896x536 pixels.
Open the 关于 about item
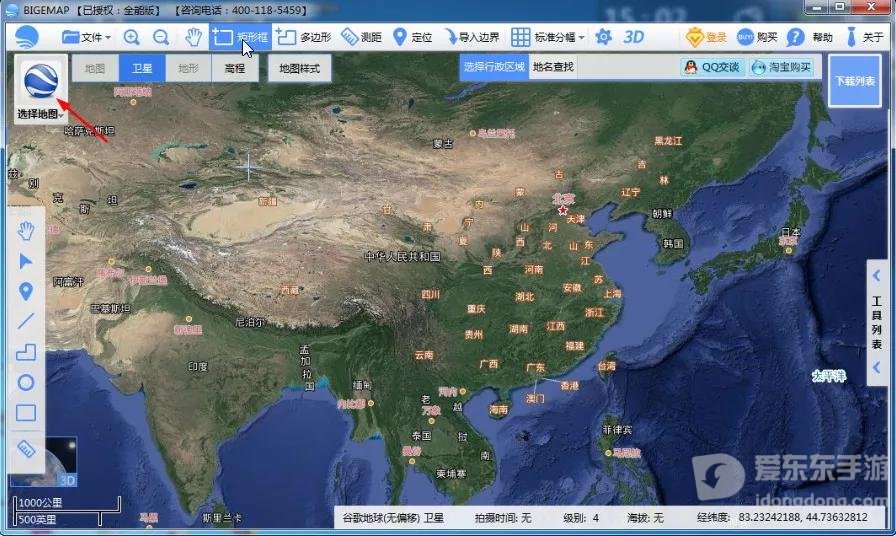click(865, 37)
